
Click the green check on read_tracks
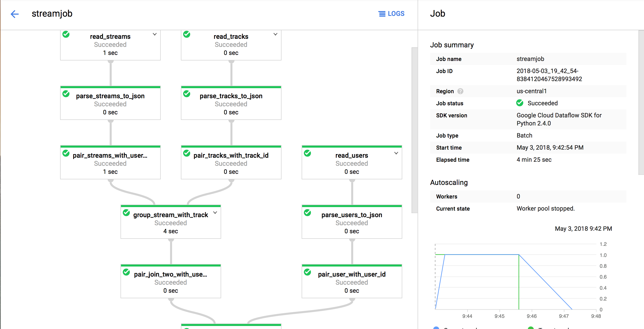tap(187, 34)
